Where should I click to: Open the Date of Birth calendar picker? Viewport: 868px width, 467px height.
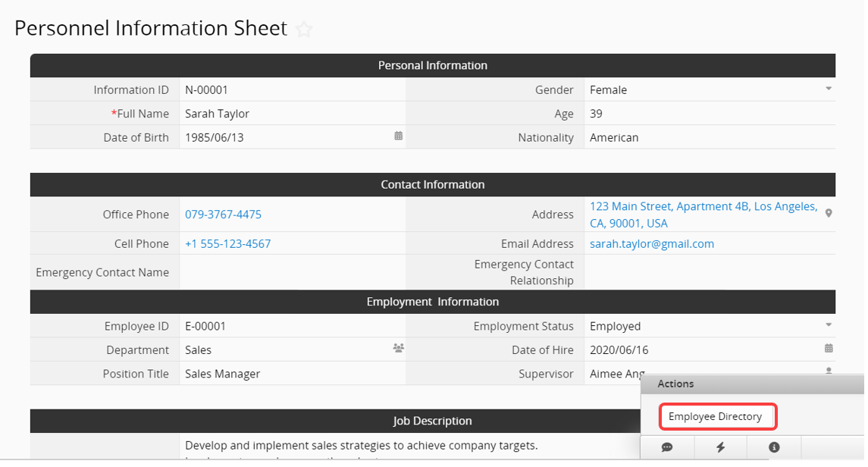pyautogui.click(x=398, y=136)
